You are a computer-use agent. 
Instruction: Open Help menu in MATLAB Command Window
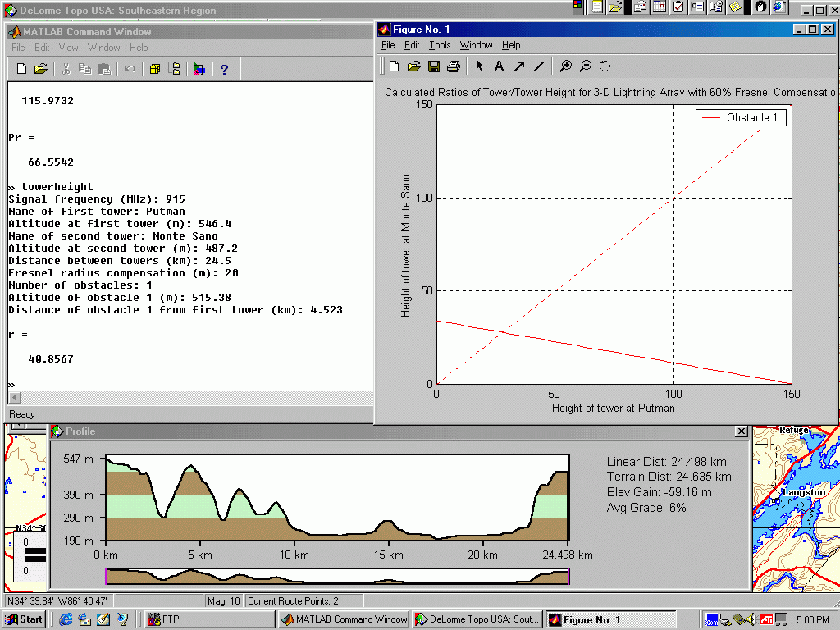pos(139,48)
